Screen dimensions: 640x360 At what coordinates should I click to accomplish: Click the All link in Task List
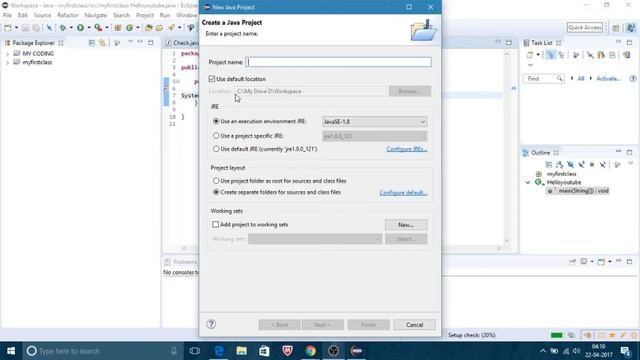pyautogui.click(x=581, y=78)
